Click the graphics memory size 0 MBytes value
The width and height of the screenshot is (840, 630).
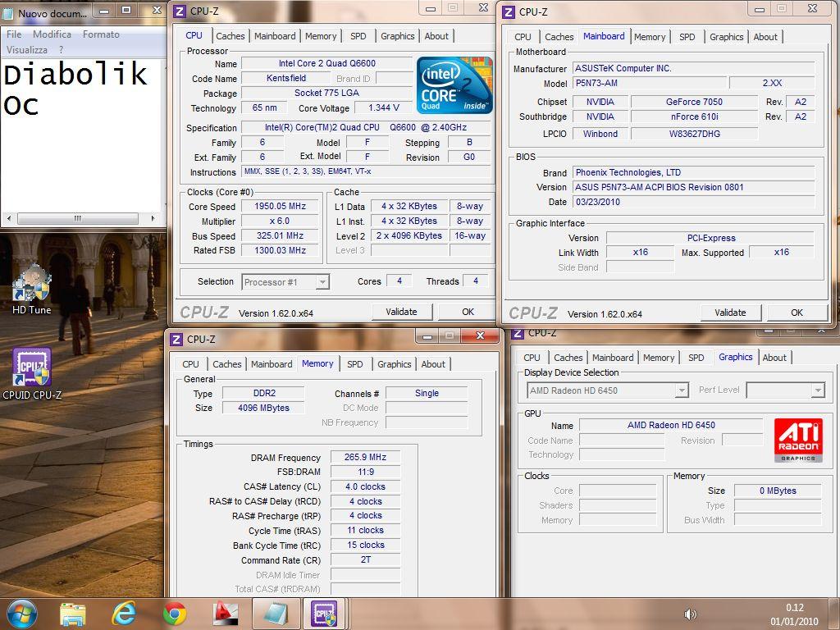778,491
